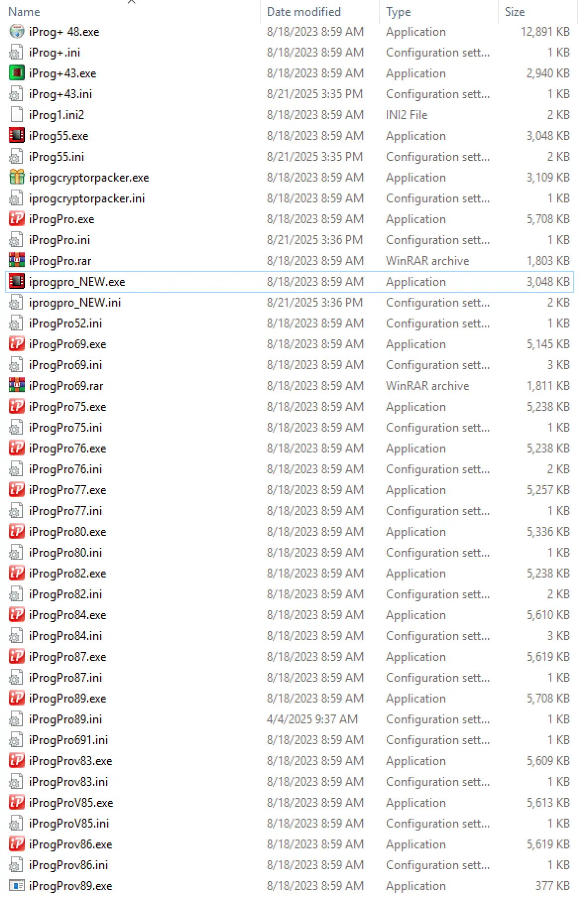Click the 377 KB size value

click(x=552, y=886)
